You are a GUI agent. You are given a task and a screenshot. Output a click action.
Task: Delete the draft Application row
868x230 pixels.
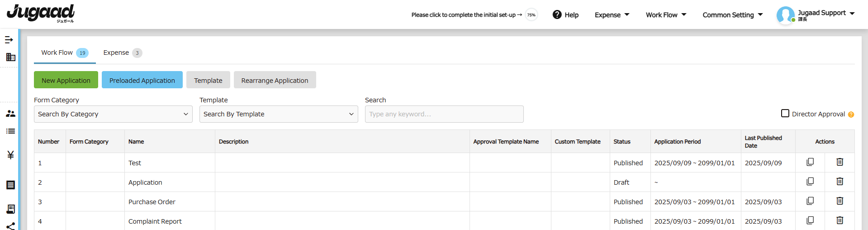point(840,182)
